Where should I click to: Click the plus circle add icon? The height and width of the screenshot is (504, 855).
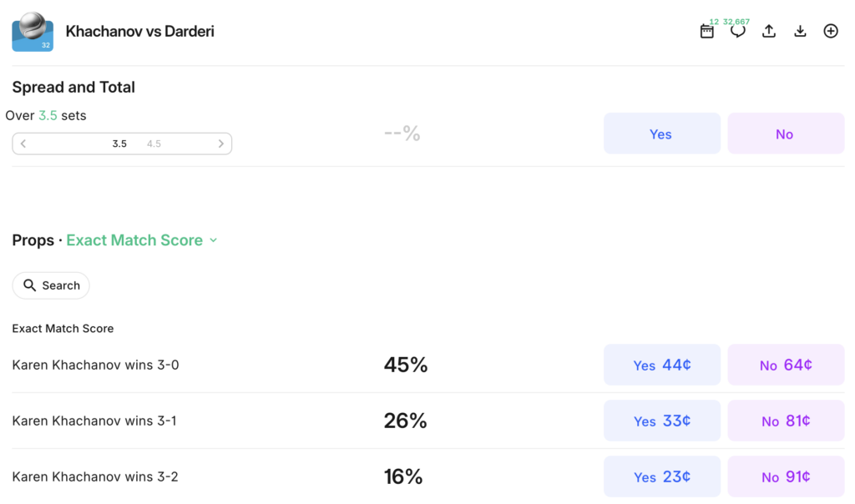(831, 32)
